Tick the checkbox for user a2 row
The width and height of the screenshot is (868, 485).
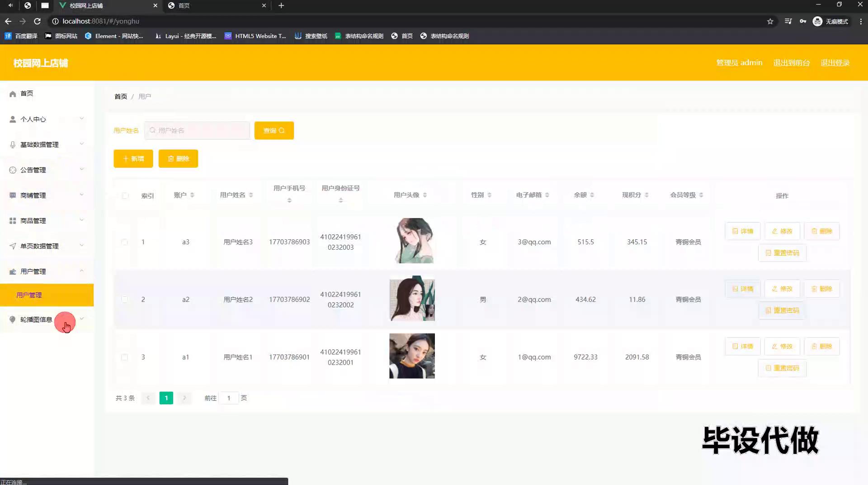(x=124, y=300)
